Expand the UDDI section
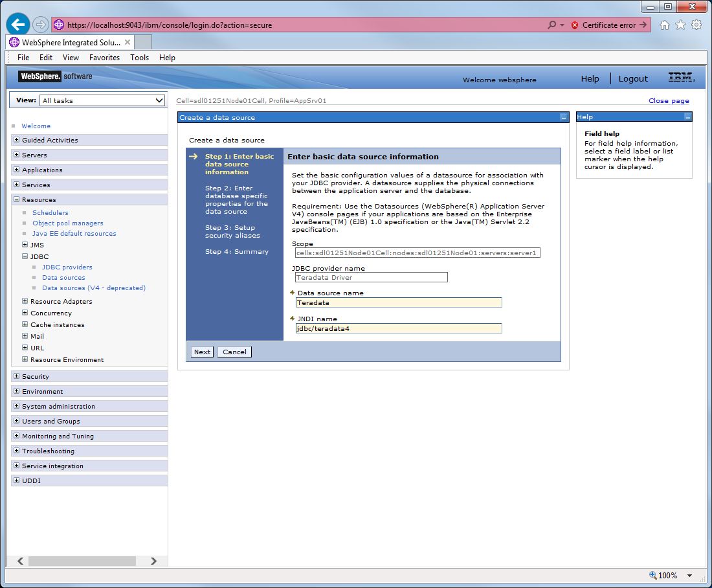Viewport: 712px width, 588px height. point(16,480)
